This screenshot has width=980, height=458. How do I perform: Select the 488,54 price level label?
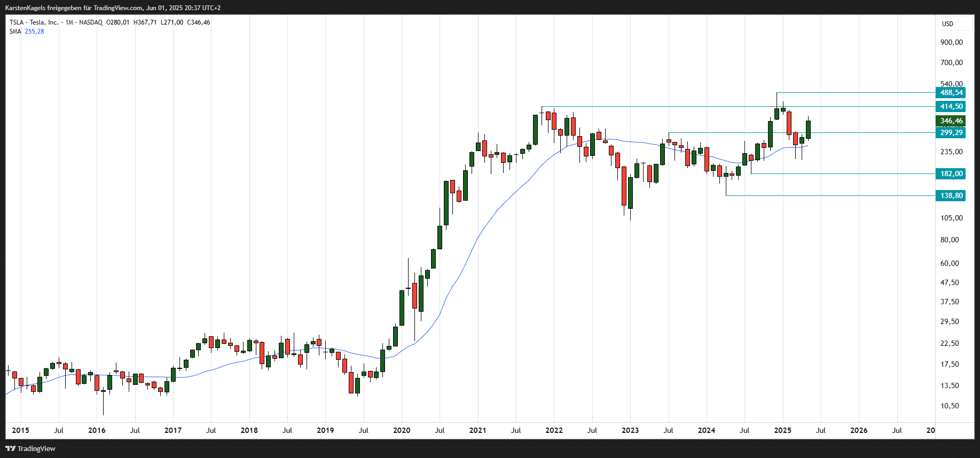click(951, 92)
